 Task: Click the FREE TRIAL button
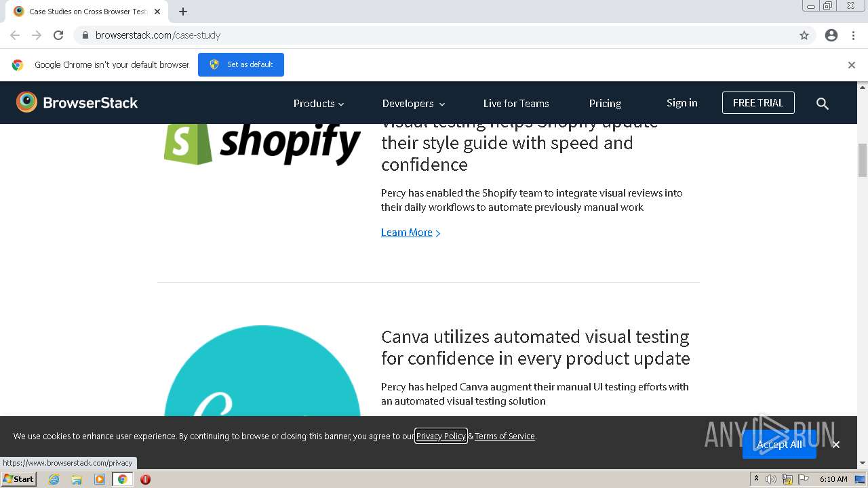point(758,103)
